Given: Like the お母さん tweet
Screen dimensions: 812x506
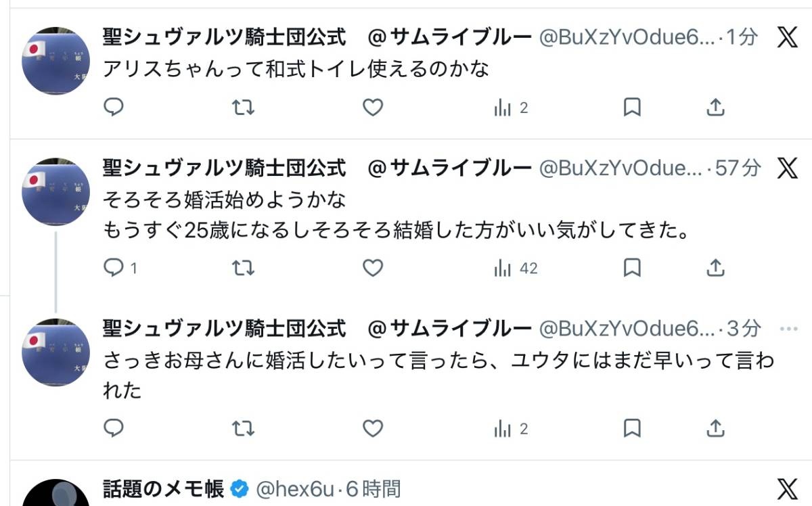Looking at the screenshot, I should coord(373,428).
